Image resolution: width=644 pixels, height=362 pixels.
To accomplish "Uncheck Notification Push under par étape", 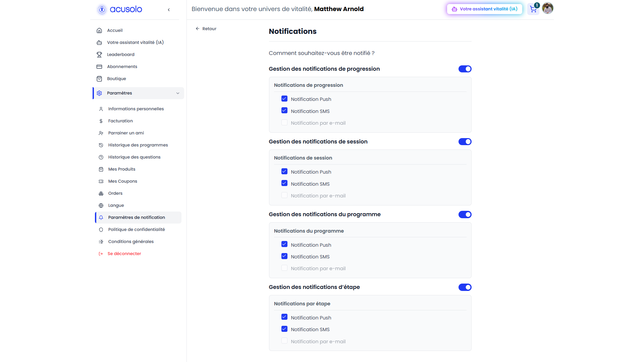I will [x=284, y=317].
